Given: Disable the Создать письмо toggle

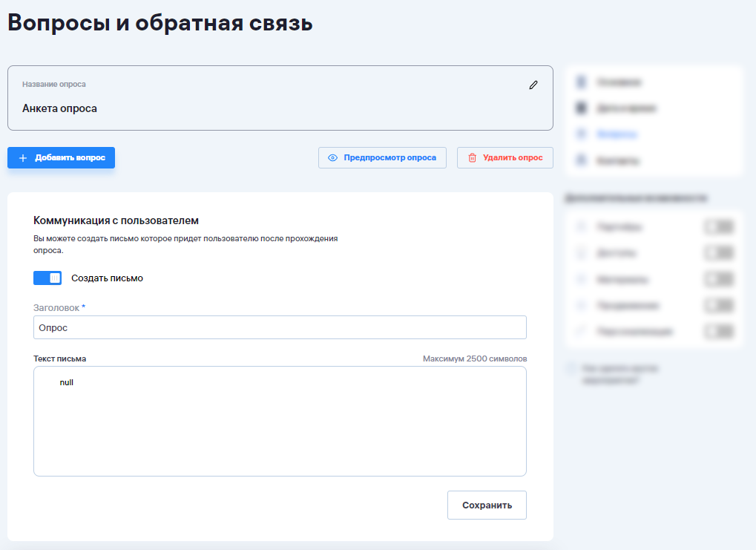Looking at the screenshot, I should (x=47, y=278).
